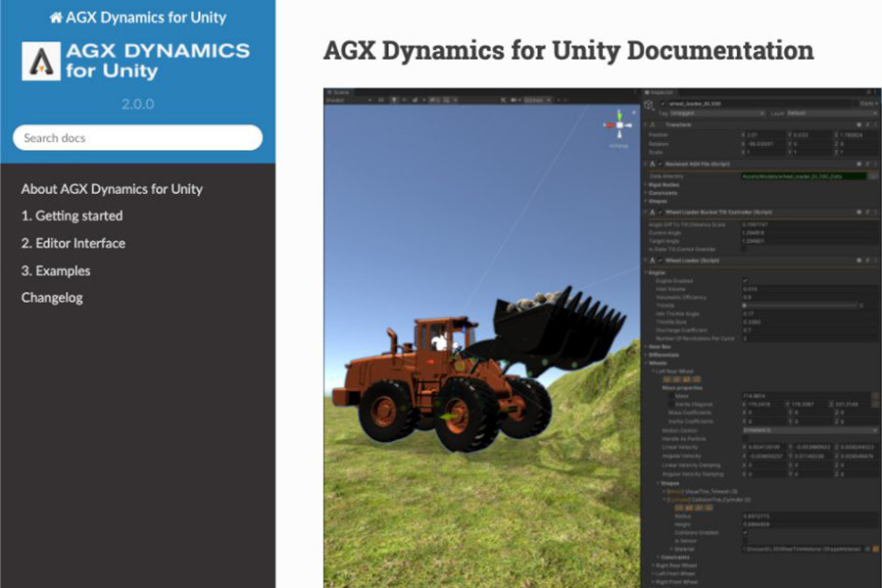The height and width of the screenshot is (588, 882).
Task: Click the Search docs field
Action: pyautogui.click(x=138, y=138)
